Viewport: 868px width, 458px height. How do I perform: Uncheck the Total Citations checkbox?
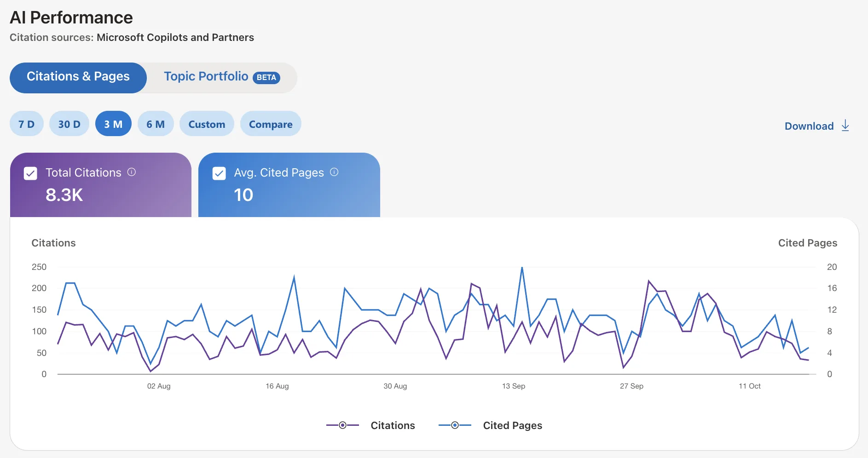pyautogui.click(x=30, y=173)
